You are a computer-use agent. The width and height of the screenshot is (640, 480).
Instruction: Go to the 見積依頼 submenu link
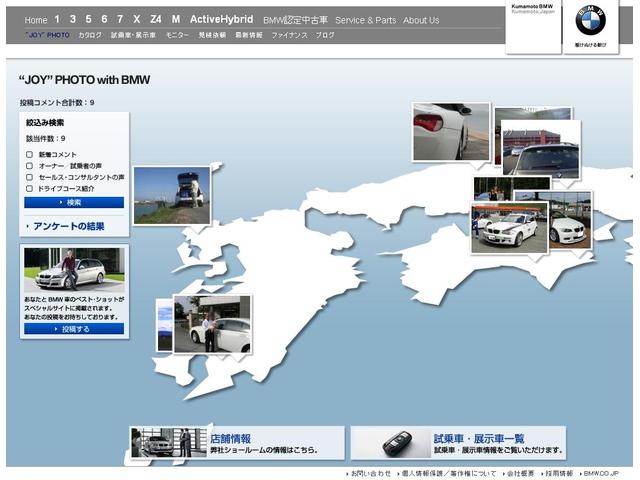(212, 35)
